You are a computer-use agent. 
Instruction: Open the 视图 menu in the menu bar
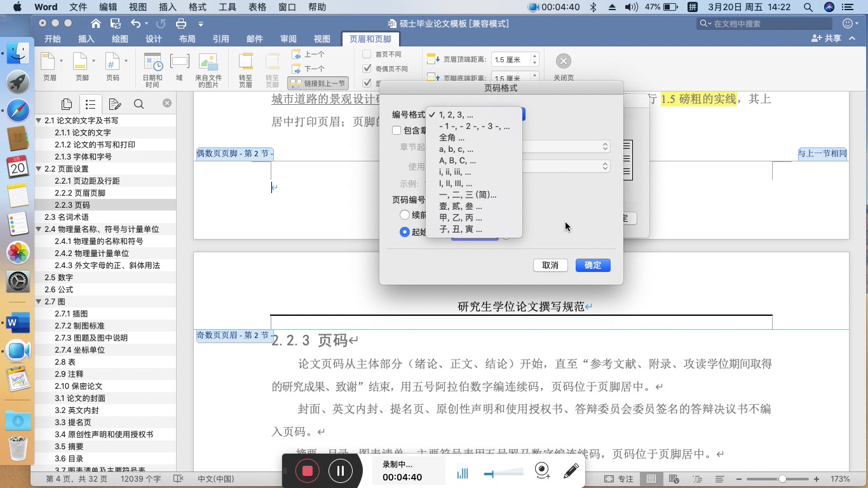[139, 7]
